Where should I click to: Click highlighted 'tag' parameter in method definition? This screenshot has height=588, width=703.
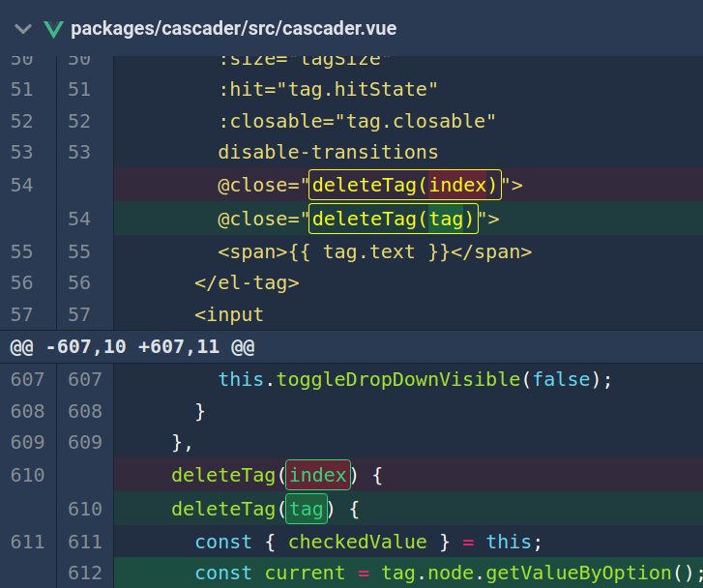(x=307, y=509)
